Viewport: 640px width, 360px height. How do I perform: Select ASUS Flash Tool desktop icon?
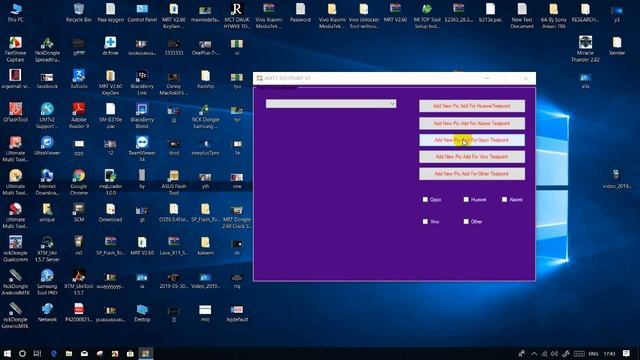click(x=174, y=182)
